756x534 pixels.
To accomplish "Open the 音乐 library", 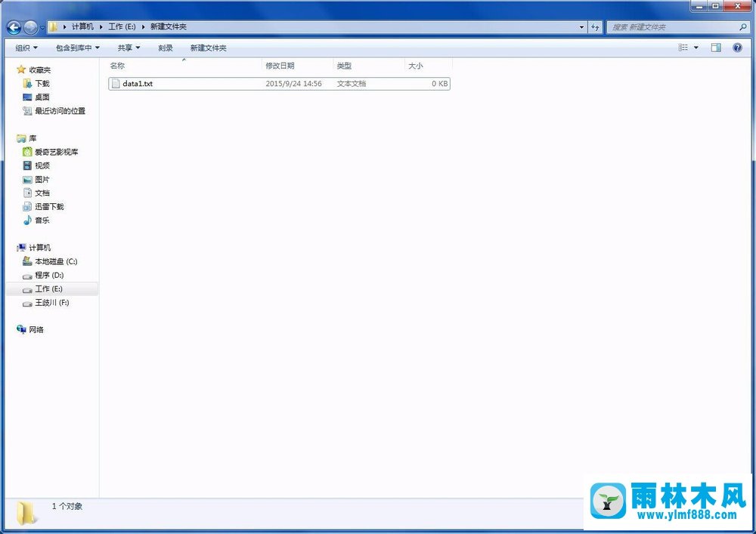I will click(42, 220).
